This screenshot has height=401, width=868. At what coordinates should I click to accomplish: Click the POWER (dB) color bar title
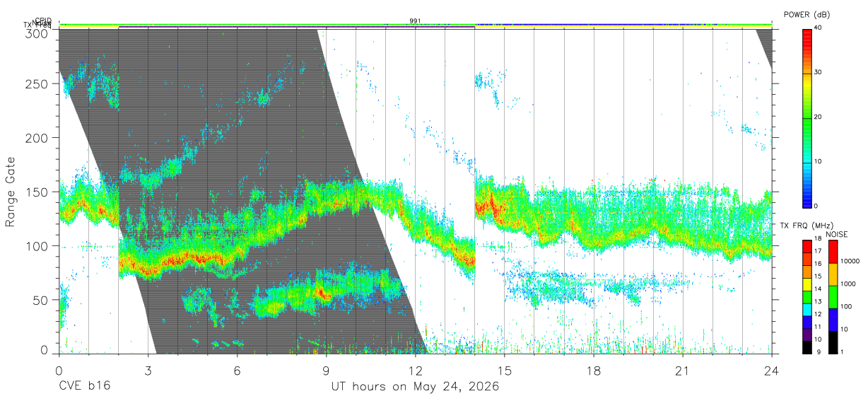[x=807, y=15]
